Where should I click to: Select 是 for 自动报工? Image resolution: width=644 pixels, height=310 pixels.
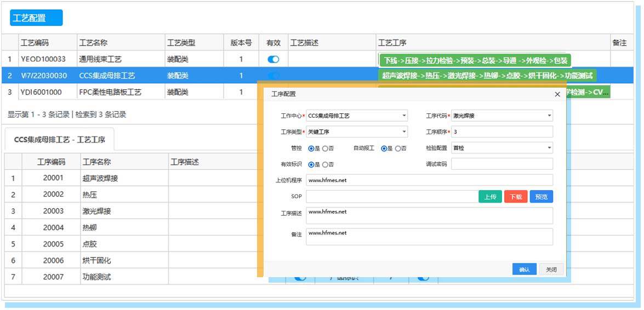click(x=384, y=148)
